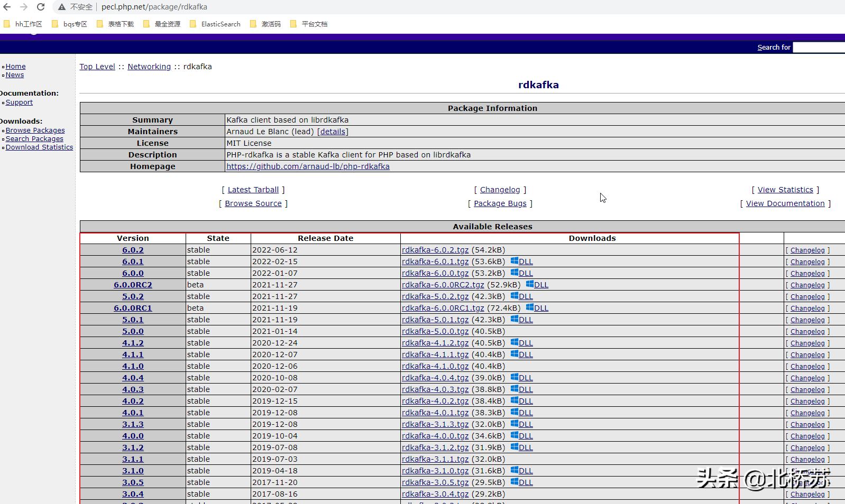Click the Top Level breadcrumb link
The width and height of the screenshot is (845, 504).
point(97,67)
